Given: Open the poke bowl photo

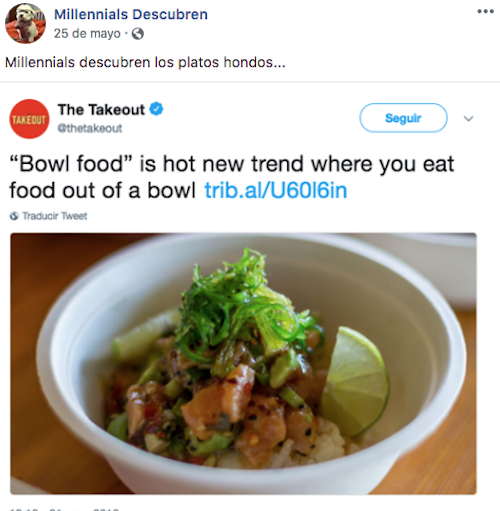Looking at the screenshot, I should click(x=243, y=363).
